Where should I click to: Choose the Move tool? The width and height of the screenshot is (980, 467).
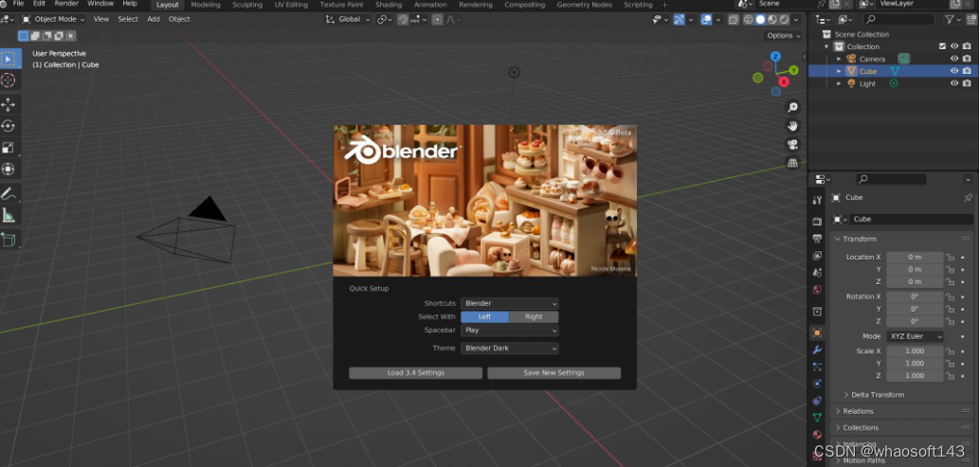[9, 104]
